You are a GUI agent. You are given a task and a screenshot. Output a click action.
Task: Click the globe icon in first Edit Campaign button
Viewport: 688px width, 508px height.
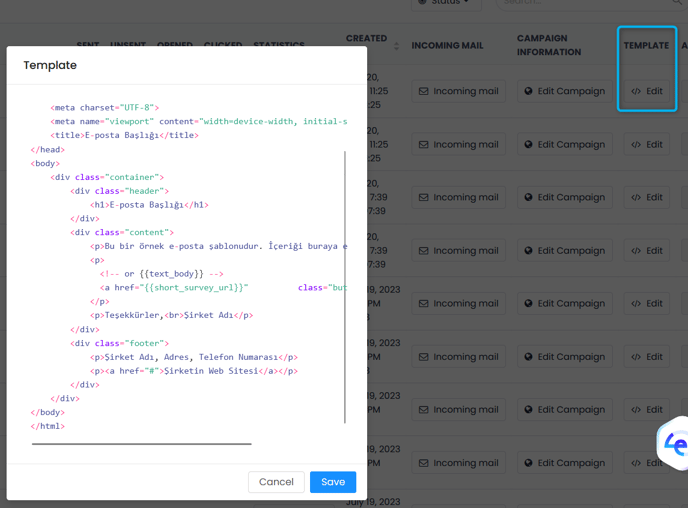pyautogui.click(x=528, y=91)
